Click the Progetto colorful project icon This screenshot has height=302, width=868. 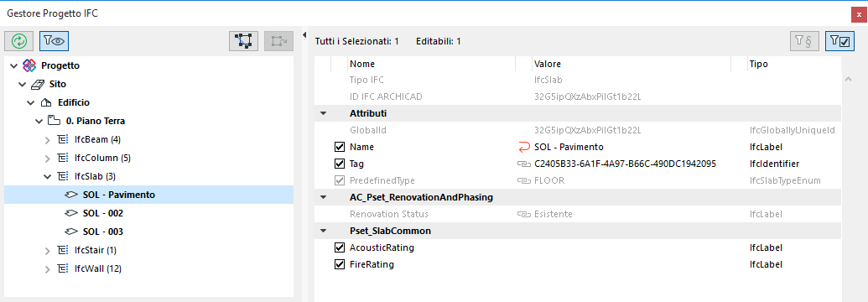click(x=29, y=65)
